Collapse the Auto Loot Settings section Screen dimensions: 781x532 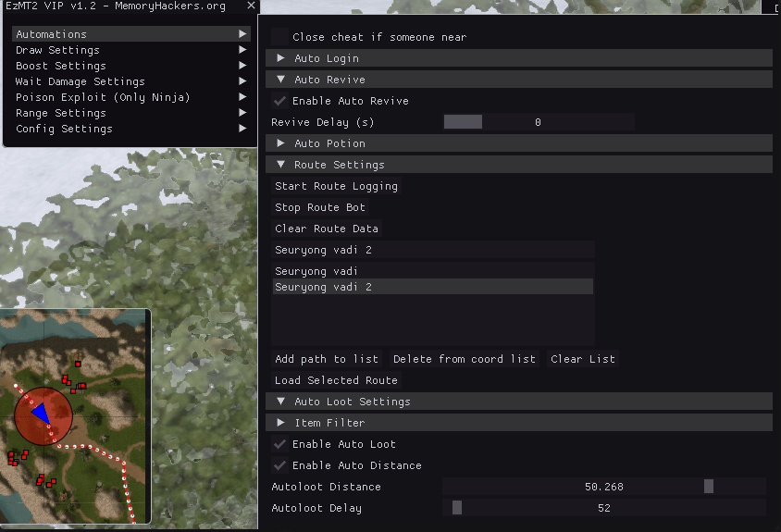[x=519, y=402]
